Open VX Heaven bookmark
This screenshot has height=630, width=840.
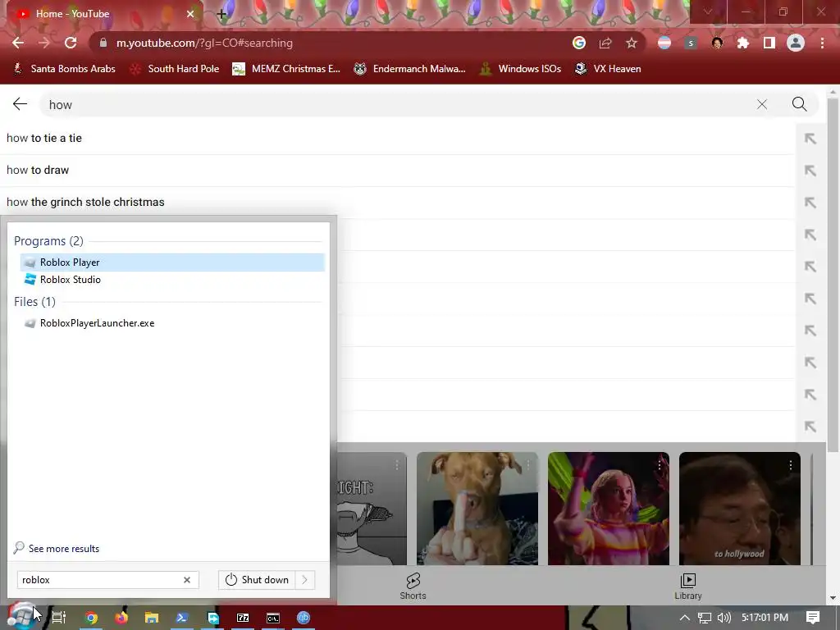tap(608, 69)
